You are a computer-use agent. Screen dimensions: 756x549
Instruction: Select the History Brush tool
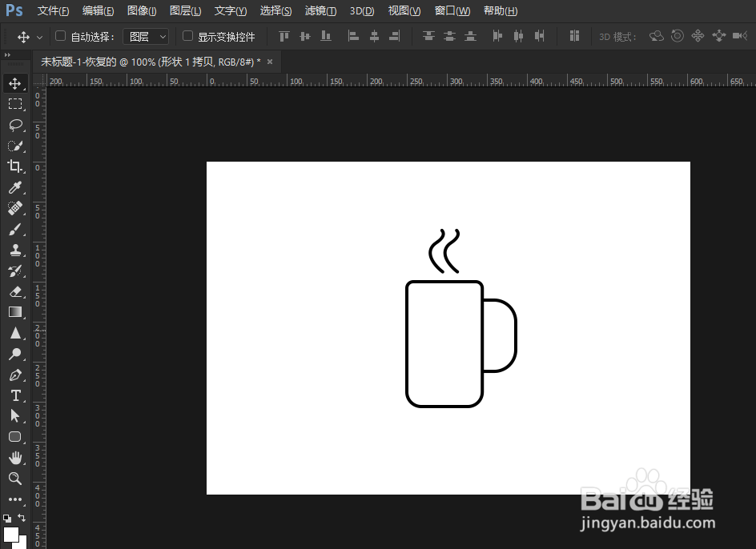(x=15, y=270)
